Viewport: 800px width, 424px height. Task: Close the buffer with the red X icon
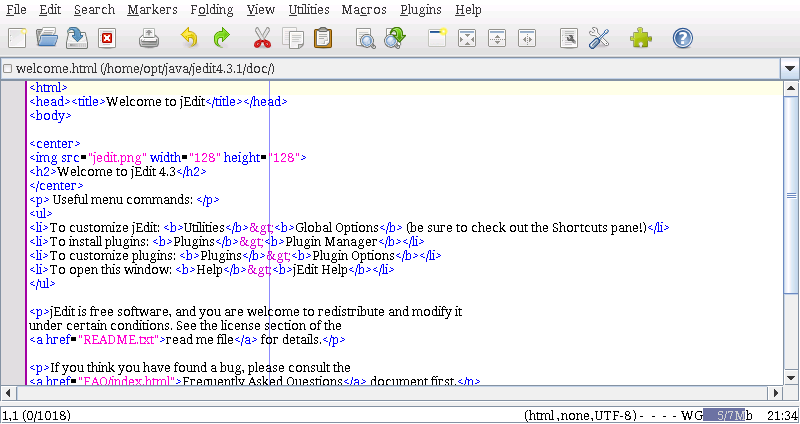pos(106,39)
